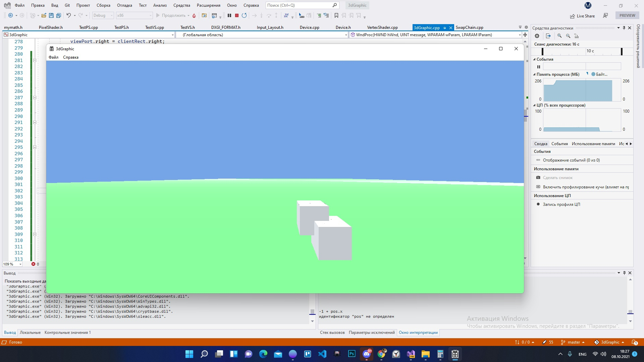Stop debugging with the red stop icon
644x362 pixels.
coord(237,15)
